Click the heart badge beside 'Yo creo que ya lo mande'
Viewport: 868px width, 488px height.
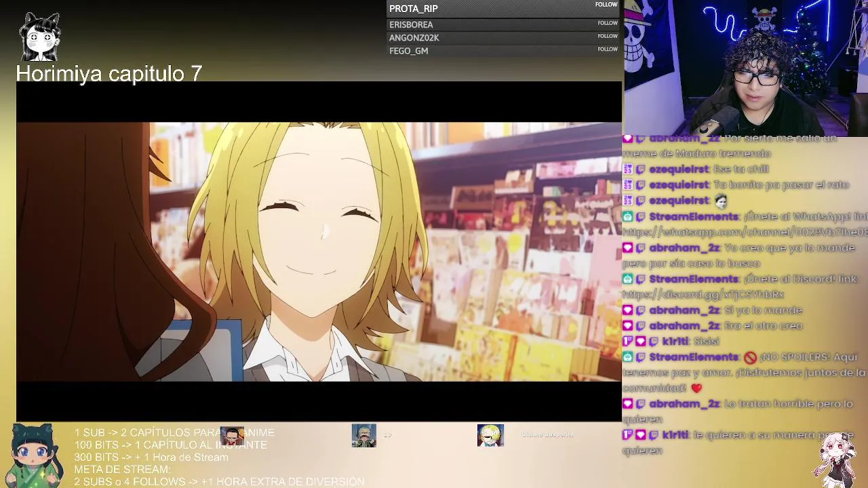(628, 248)
